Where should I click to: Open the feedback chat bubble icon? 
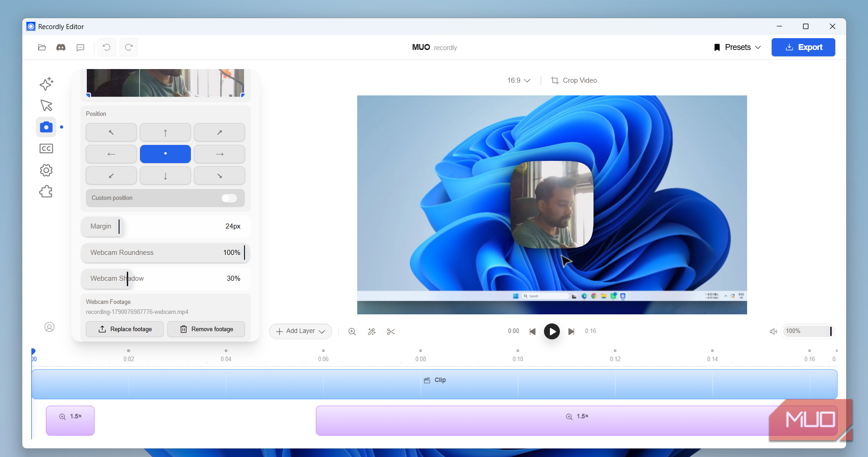(80, 47)
